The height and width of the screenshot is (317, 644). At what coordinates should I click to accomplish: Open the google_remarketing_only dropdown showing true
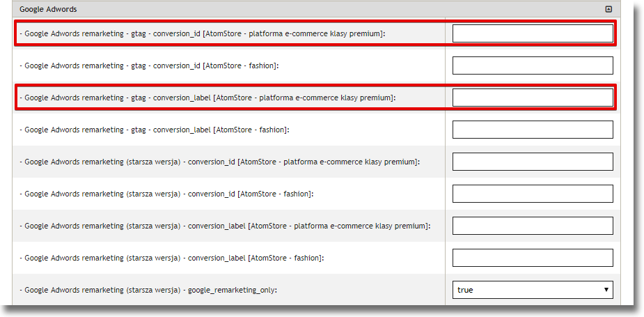tap(533, 290)
